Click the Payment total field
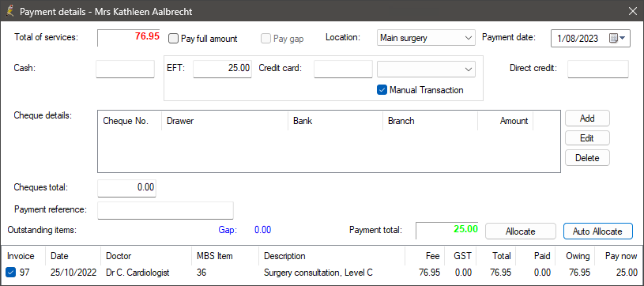This screenshot has width=644, height=286. click(x=447, y=231)
